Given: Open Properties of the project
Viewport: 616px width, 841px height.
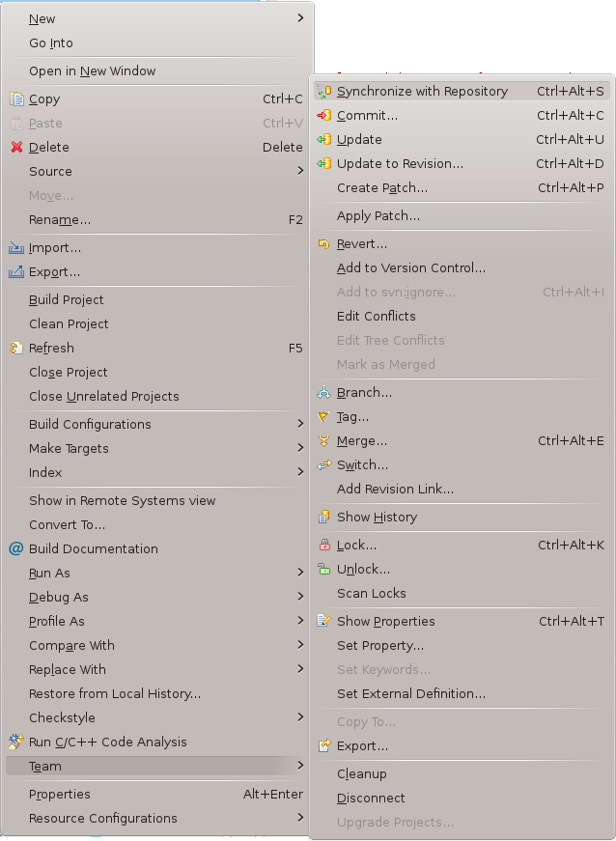Looking at the screenshot, I should (x=60, y=795).
